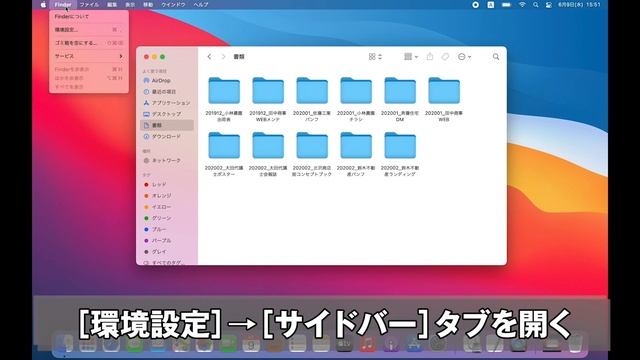
Task: Open the 202002 コンセプトブック folder
Action: pos(312,145)
